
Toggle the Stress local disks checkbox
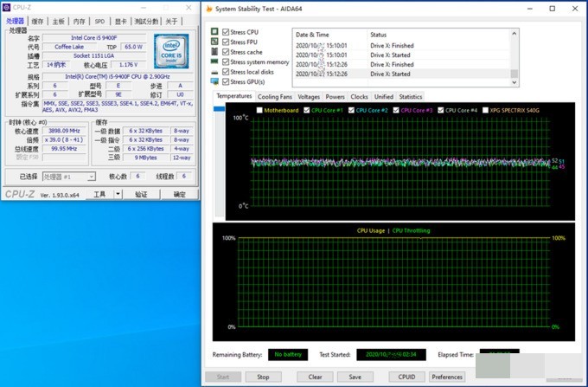coord(226,72)
